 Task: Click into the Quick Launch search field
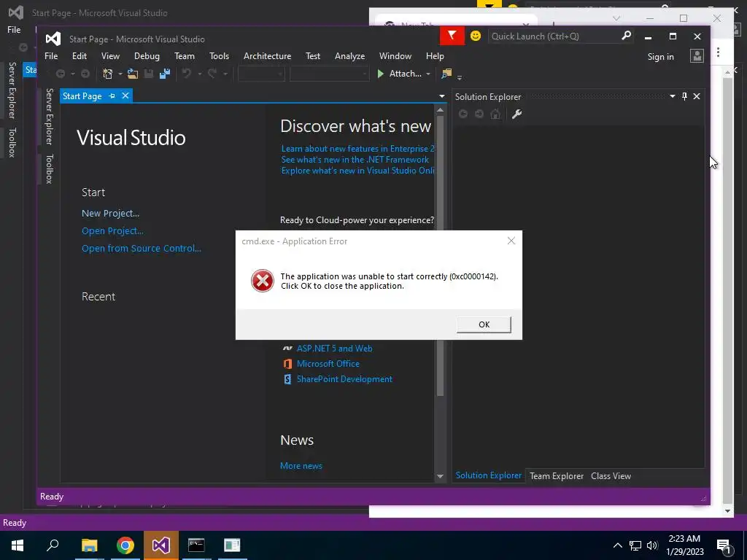click(x=553, y=36)
